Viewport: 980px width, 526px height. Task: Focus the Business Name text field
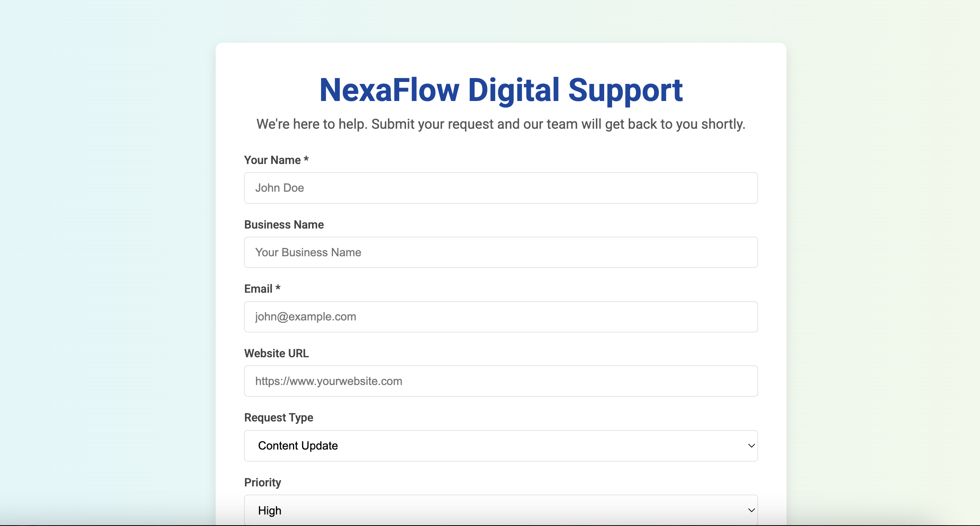[501, 252]
